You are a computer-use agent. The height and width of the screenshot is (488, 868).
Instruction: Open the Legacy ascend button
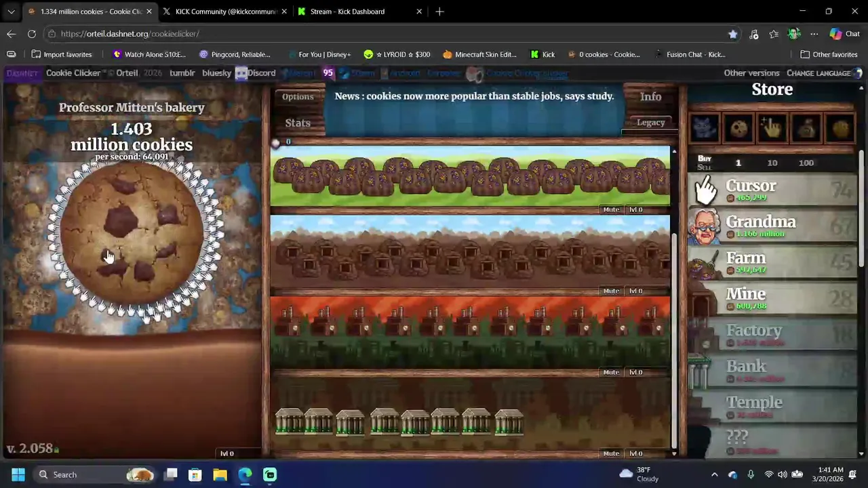click(650, 122)
